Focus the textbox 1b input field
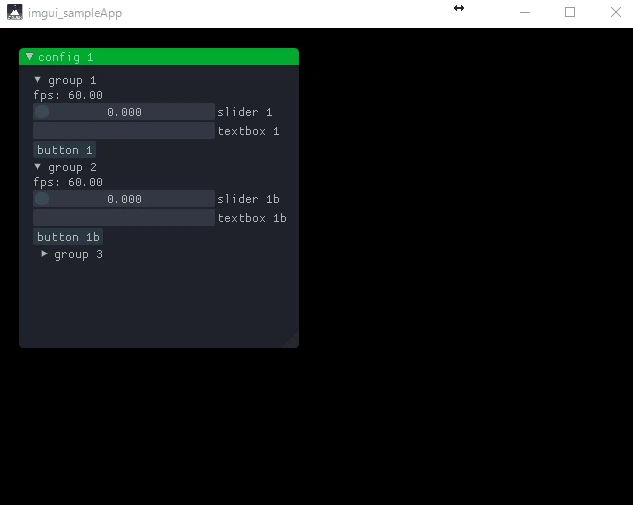 pyautogui.click(x=124, y=218)
